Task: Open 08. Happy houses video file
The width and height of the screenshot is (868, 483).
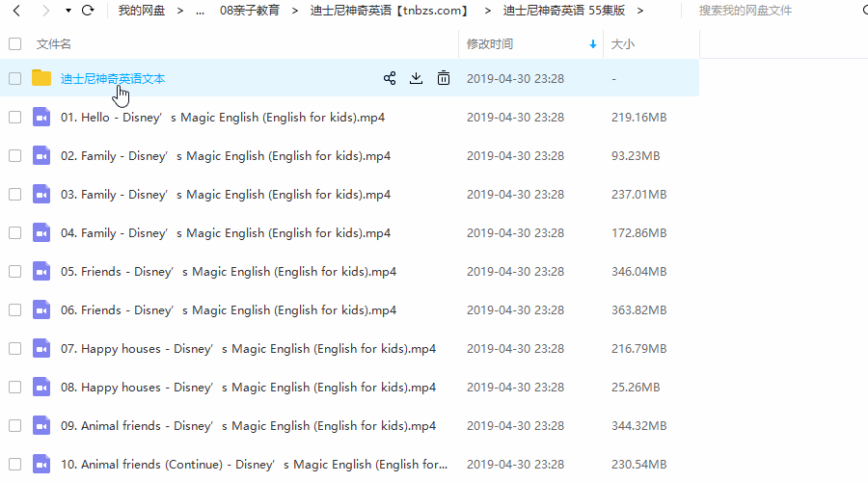Action: pyautogui.click(x=249, y=388)
